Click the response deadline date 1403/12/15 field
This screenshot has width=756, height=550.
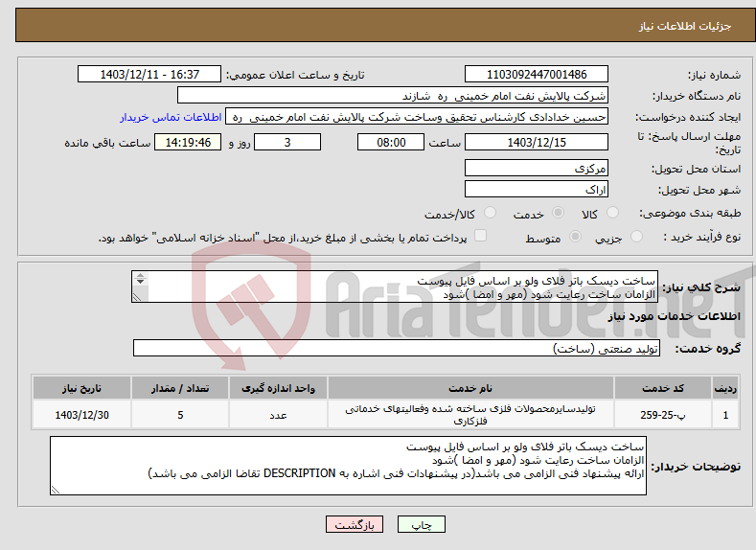[537, 142]
